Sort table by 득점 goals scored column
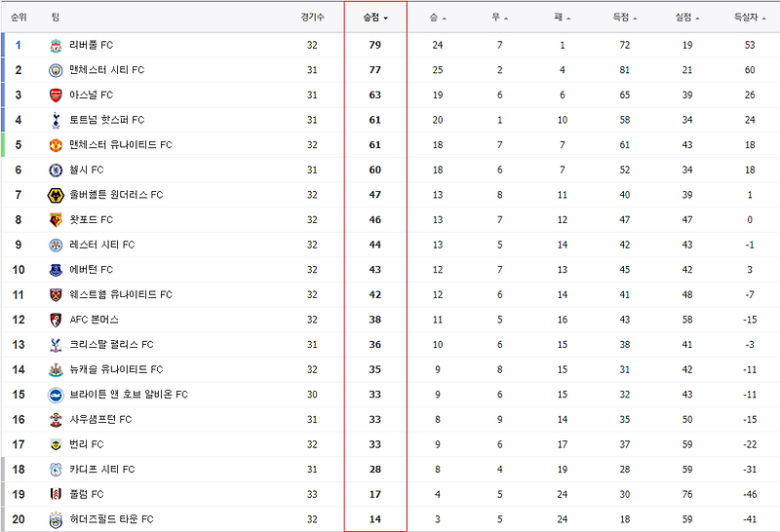The image size is (780, 532). click(x=625, y=18)
